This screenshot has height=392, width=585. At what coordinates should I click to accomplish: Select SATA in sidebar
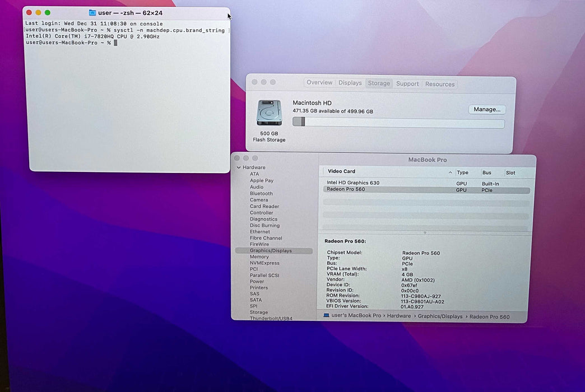[256, 300]
